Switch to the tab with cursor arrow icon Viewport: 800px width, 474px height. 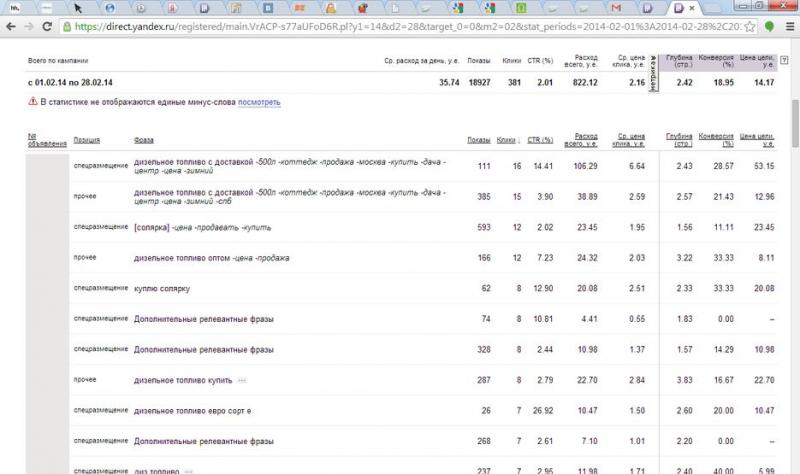(x=78, y=8)
